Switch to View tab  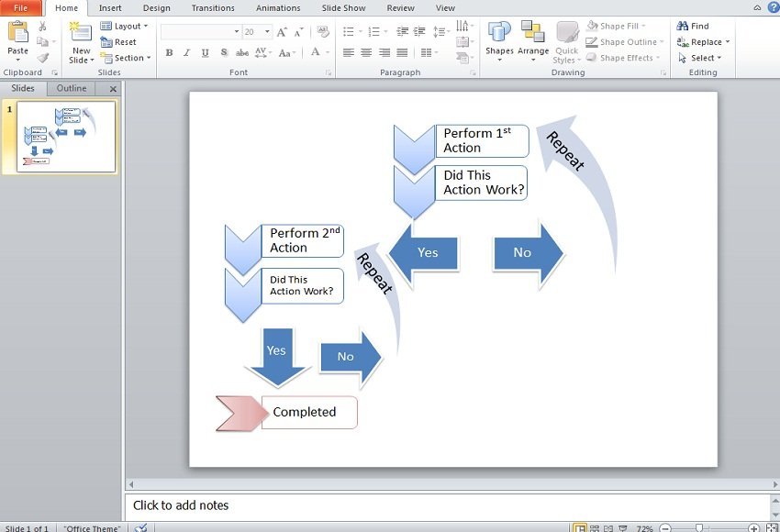coord(445,8)
